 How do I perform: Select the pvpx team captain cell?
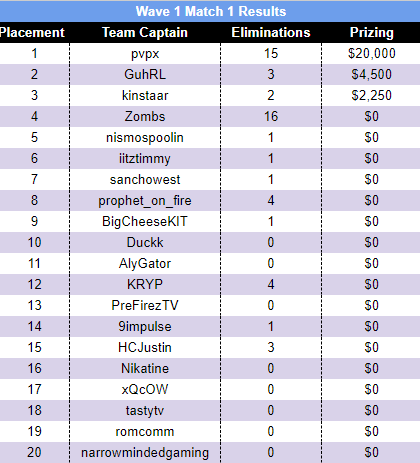pos(145,54)
